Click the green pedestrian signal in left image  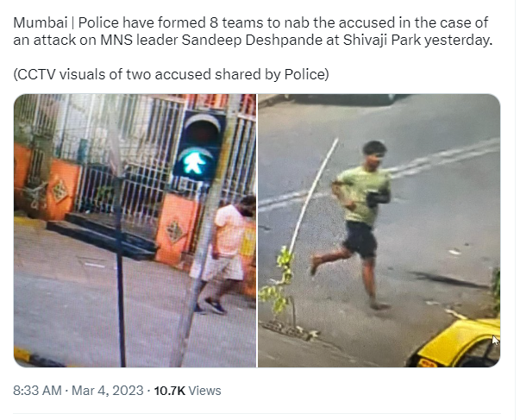coord(195,163)
